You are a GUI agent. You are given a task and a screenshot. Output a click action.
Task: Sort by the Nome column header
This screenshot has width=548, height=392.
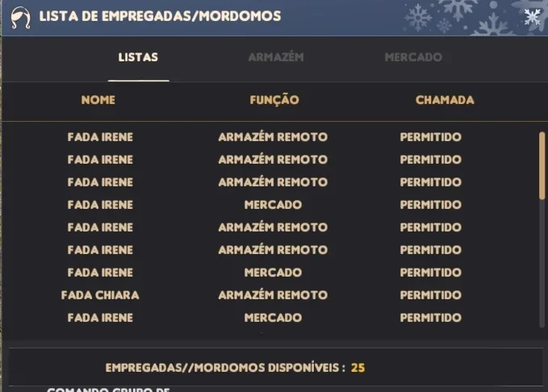pos(98,100)
